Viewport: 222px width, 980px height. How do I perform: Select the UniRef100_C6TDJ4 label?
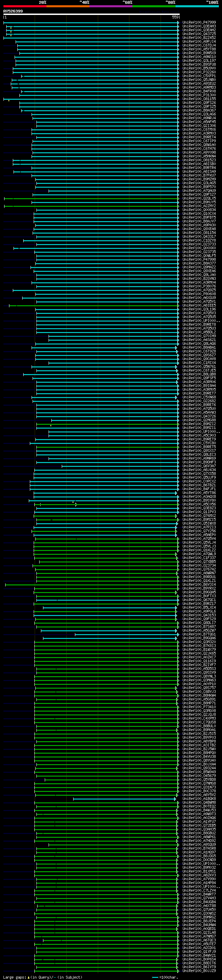199,45
